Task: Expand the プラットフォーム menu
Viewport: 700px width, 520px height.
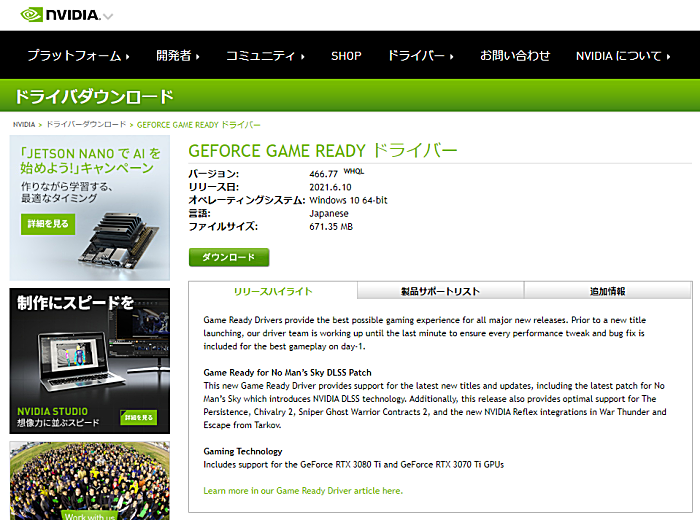Action: pyautogui.click(x=79, y=56)
